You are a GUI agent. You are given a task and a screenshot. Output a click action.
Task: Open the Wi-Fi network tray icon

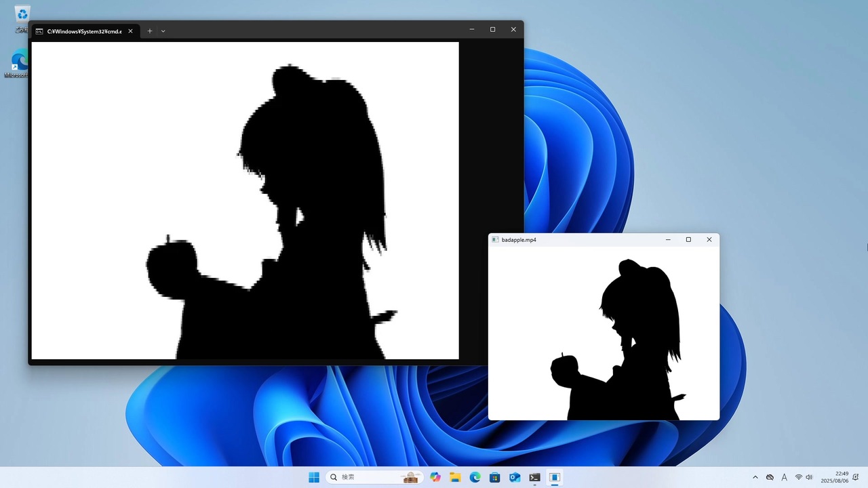pyautogui.click(x=799, y=477)
